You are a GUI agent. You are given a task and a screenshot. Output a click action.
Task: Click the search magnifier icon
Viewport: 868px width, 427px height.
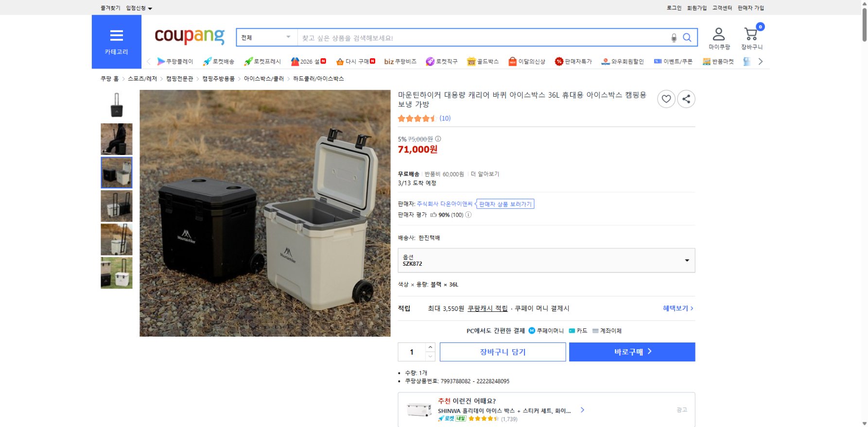[x=687, y=37]
